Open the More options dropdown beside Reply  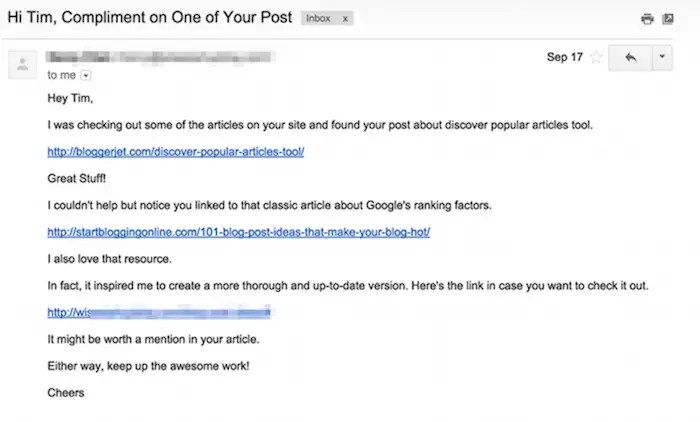[x=663, y=58]
